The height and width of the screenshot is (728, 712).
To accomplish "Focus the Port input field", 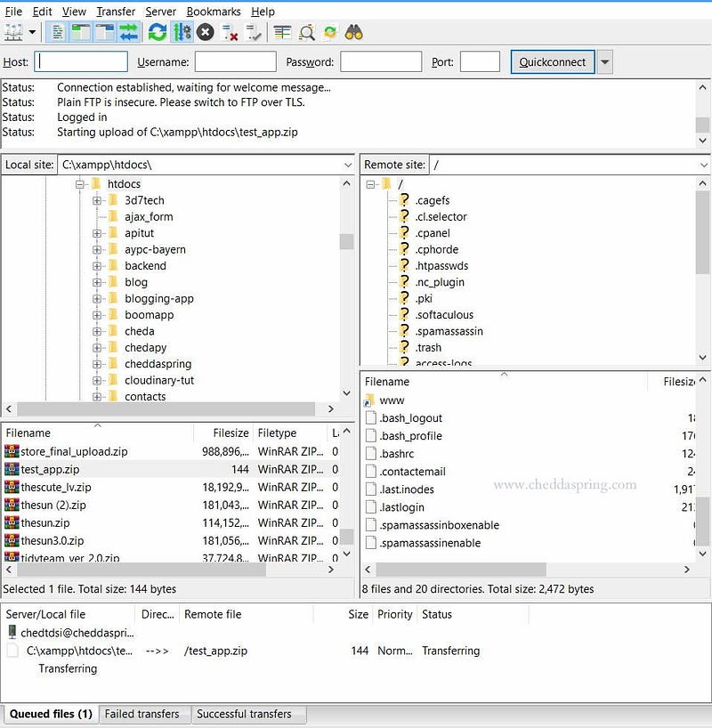I will pos(480,61).
